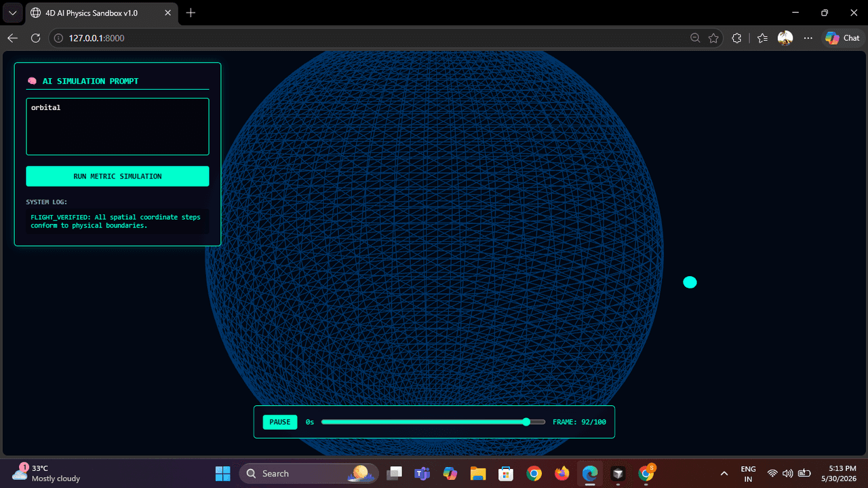Open the browser settings and more menu
The image size is (868, 488).
[x=808, y=38]
